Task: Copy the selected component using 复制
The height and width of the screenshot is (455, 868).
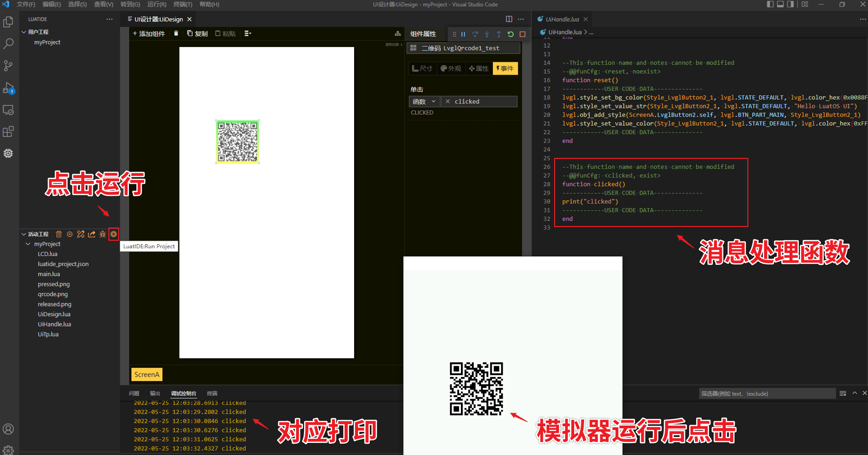Action: (198, 33)
